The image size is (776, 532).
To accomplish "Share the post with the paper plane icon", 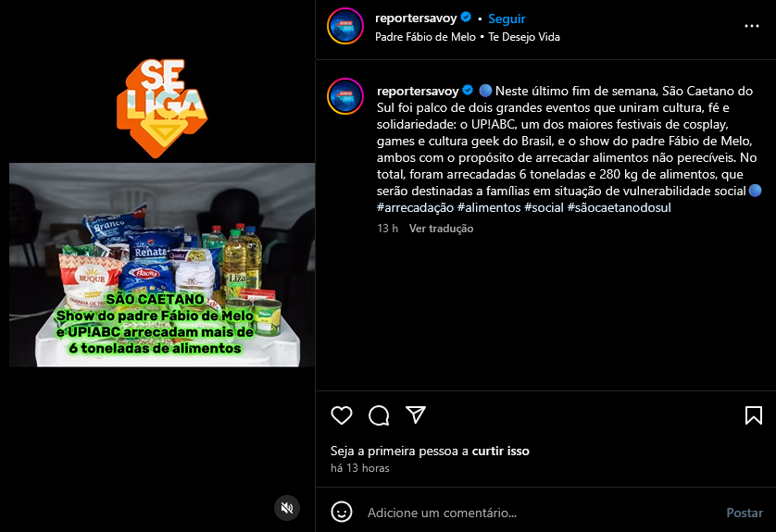I will click(x=416, y=414).
